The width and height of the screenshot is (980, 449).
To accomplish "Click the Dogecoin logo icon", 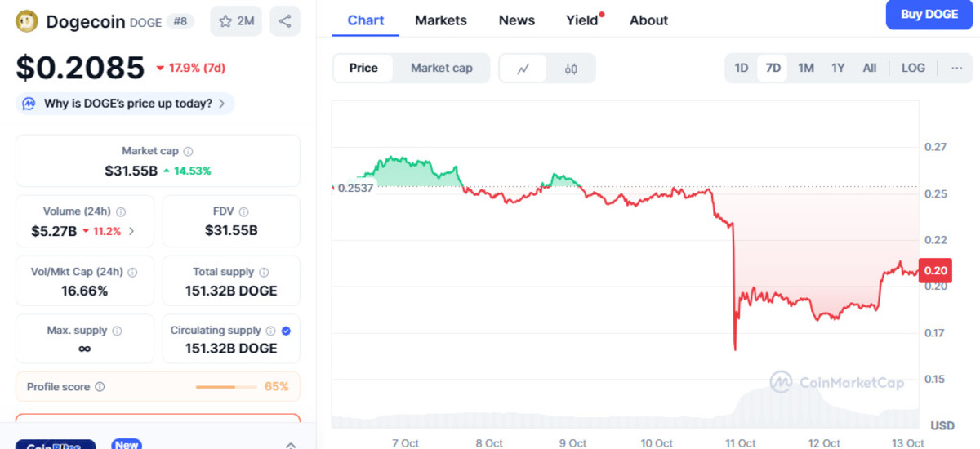I will [x=27, y=21].
